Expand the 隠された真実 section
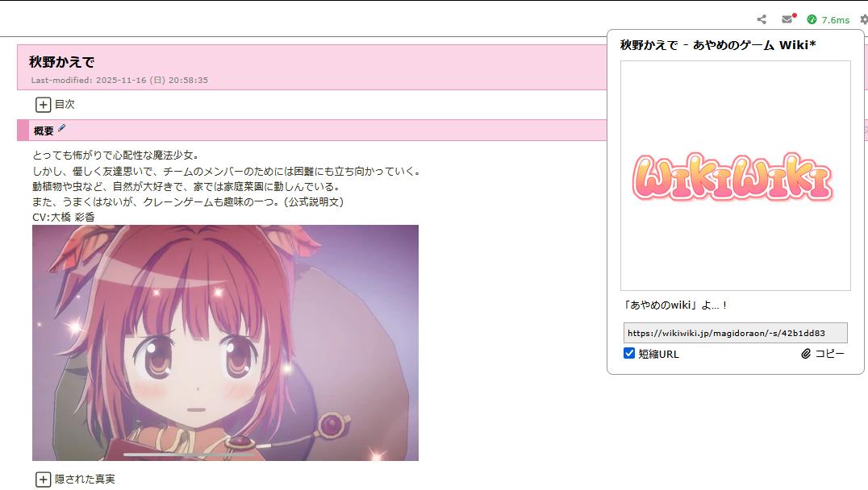Screen dimensions: 868x490 (75, 480)
